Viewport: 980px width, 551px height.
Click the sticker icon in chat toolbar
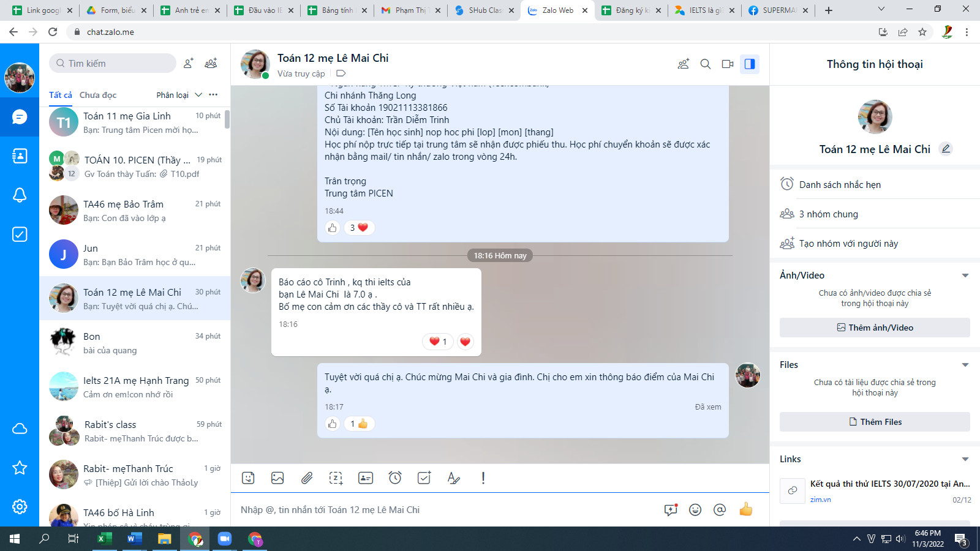pos(248,478)
